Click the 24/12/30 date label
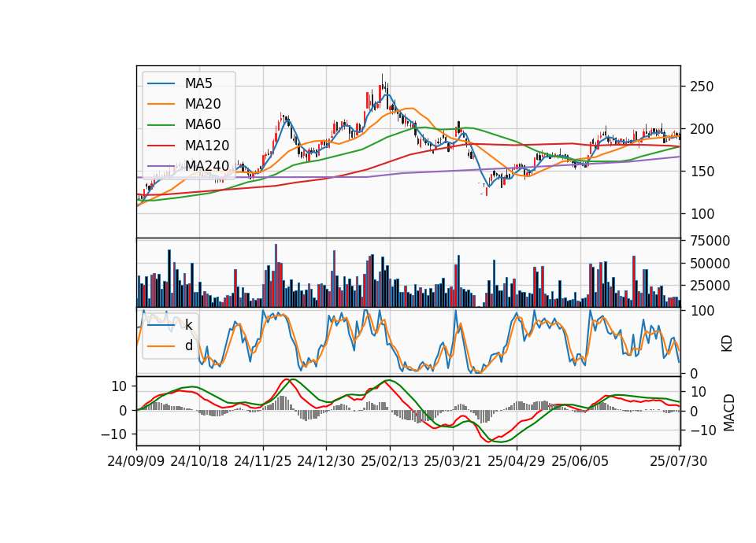The image size is (756, 543). pyautogui.click(x=326, y=461)
